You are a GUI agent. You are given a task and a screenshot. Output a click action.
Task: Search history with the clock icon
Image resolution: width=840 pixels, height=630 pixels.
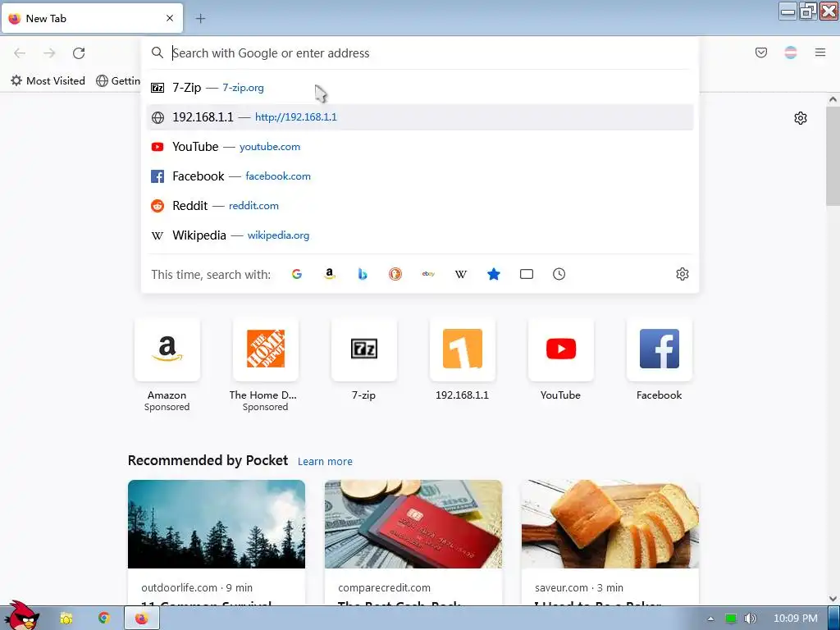click(x=559, y=274)
